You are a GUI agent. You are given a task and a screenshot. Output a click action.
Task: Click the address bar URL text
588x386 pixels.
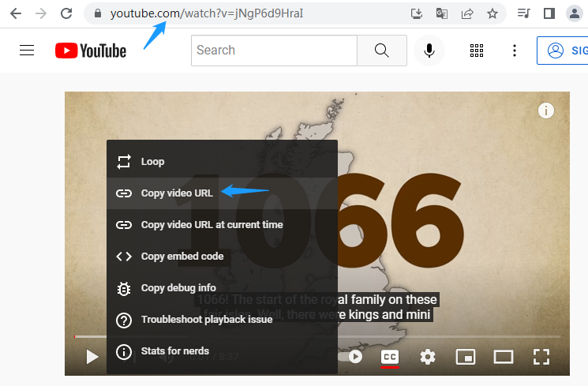[206, 13]
